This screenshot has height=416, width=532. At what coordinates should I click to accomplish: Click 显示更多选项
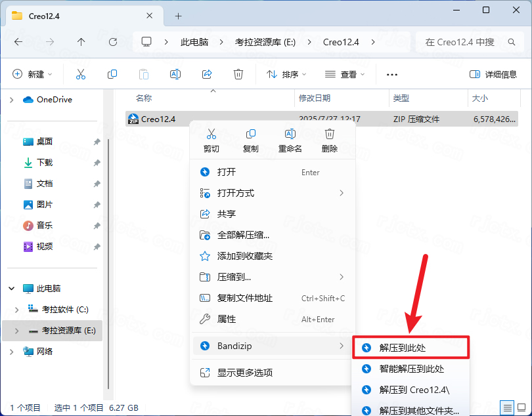[273, 373]
